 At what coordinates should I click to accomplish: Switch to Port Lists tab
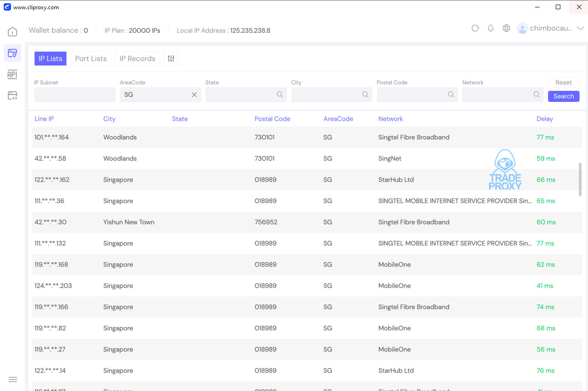[91, 59]
